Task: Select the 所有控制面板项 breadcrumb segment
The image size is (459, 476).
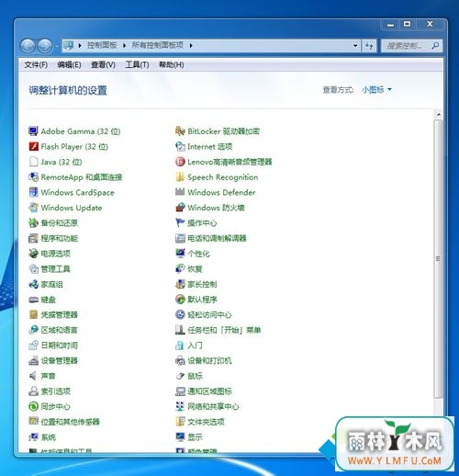Action: click(x=158, y=45)
